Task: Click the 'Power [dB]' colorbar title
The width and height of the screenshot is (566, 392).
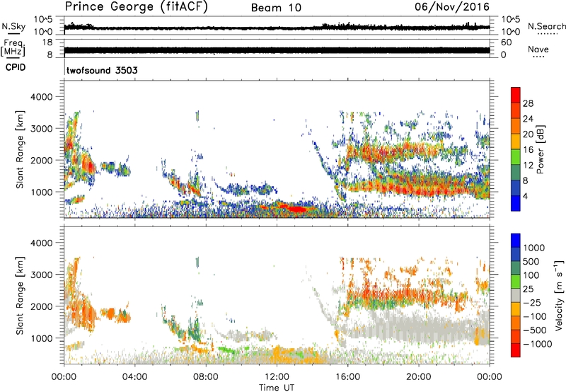Action: [540, 149]
